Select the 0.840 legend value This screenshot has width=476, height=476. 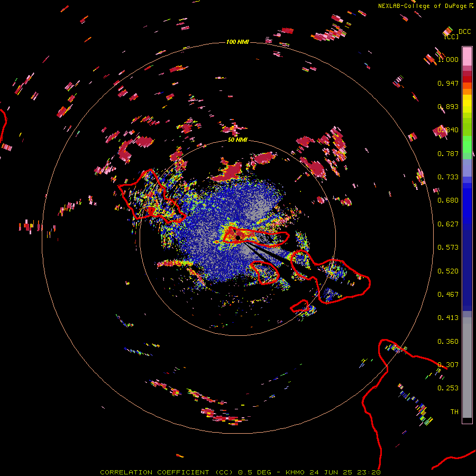click(x=448, y=130)
